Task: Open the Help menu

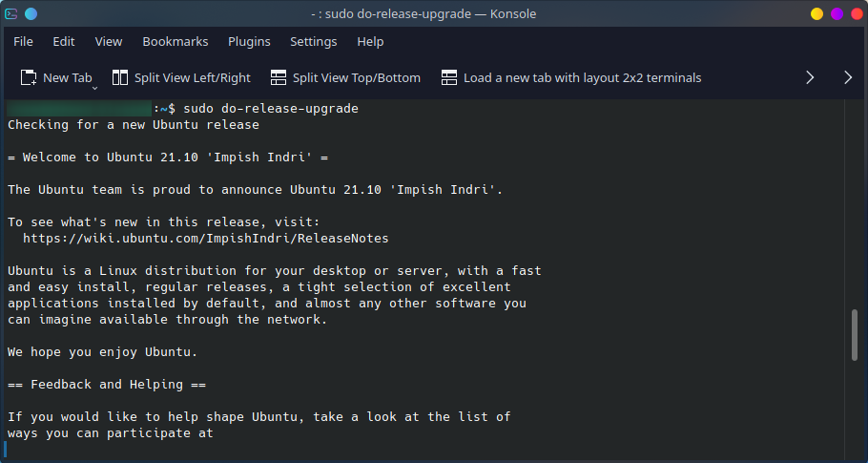Action: (x=370, y=42)
